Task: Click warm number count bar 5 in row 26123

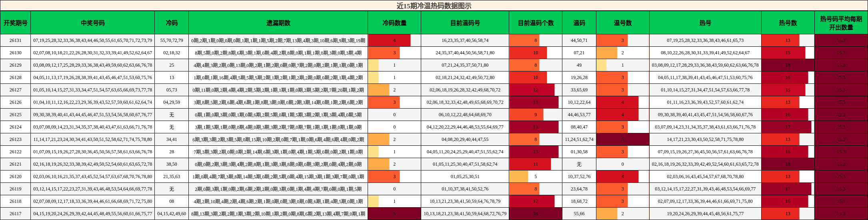Action: point(623,139)
